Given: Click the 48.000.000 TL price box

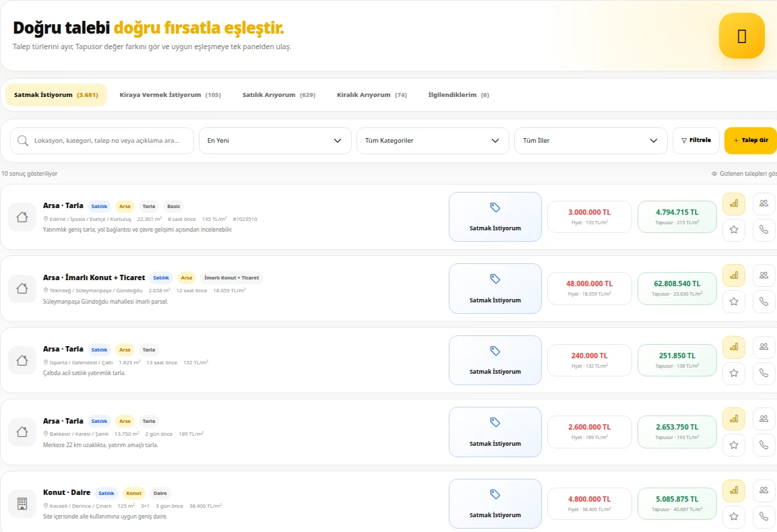Looking at the screenshot, I should [590, 288].
